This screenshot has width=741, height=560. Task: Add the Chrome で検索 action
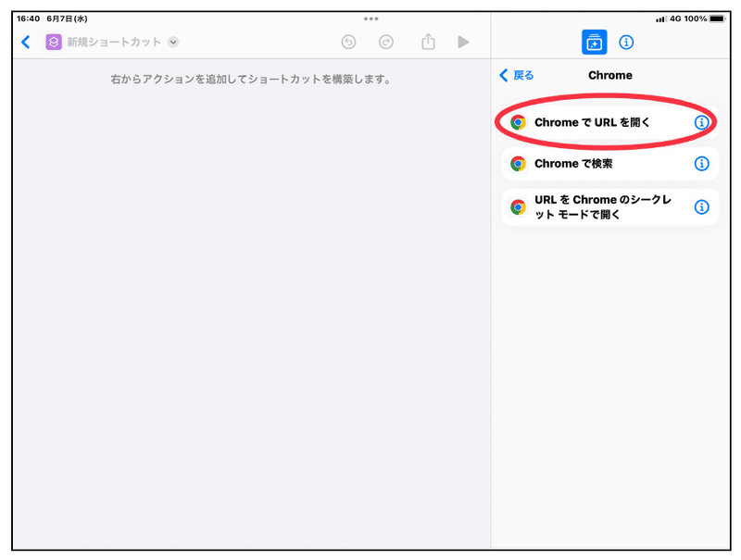610,164
